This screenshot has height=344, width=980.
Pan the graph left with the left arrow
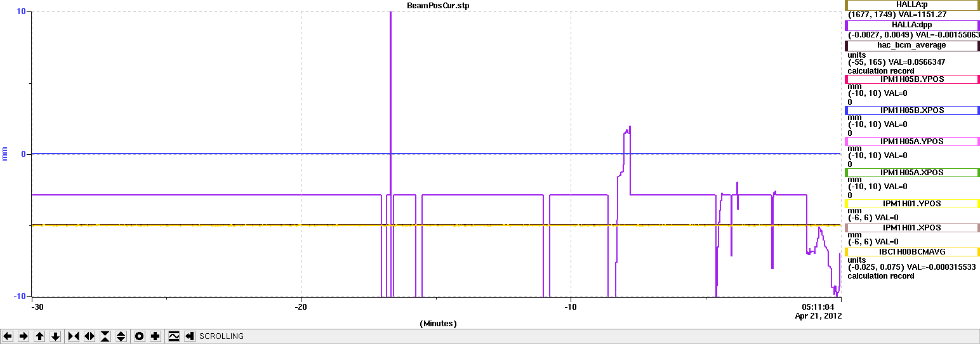pos(8,336)
